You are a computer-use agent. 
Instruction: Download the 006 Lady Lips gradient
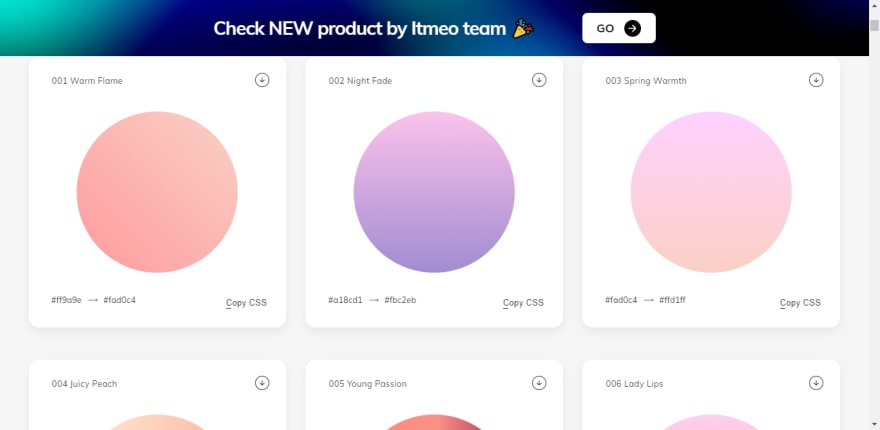coord(816,383)
